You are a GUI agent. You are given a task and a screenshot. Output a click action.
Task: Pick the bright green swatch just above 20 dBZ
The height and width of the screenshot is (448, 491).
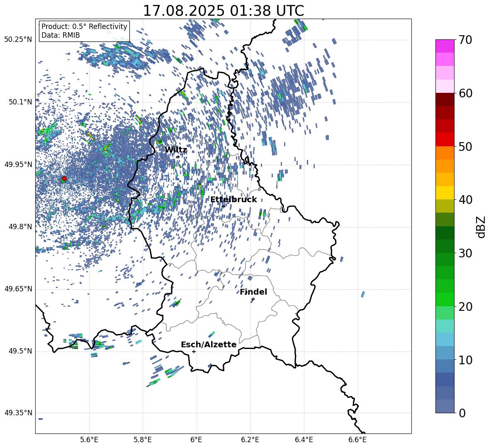[x=445, y=299]
